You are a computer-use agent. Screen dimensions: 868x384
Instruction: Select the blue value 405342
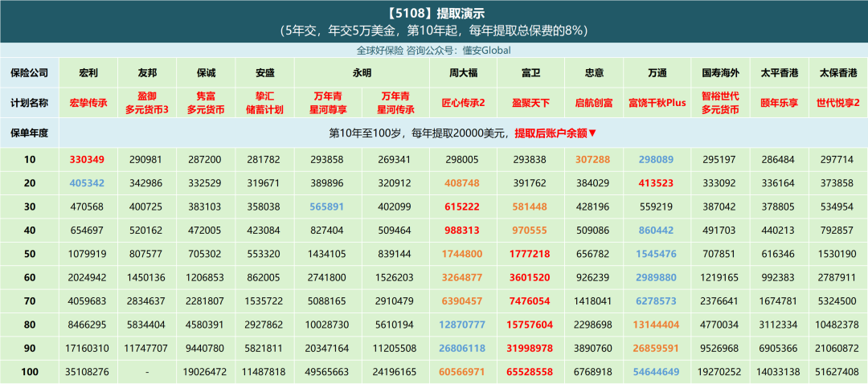(88, 183)
